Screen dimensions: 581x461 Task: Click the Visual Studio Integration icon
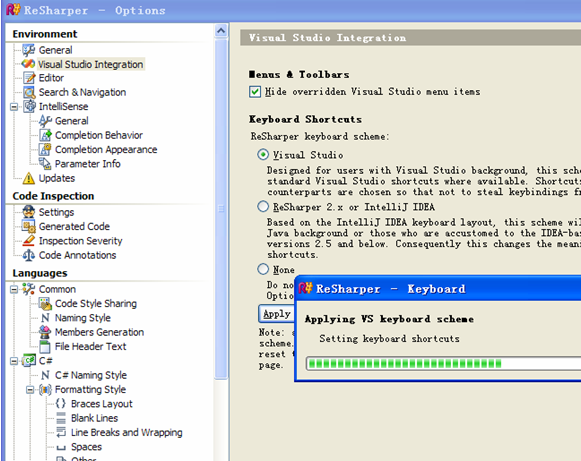click(x=29, y=64)
